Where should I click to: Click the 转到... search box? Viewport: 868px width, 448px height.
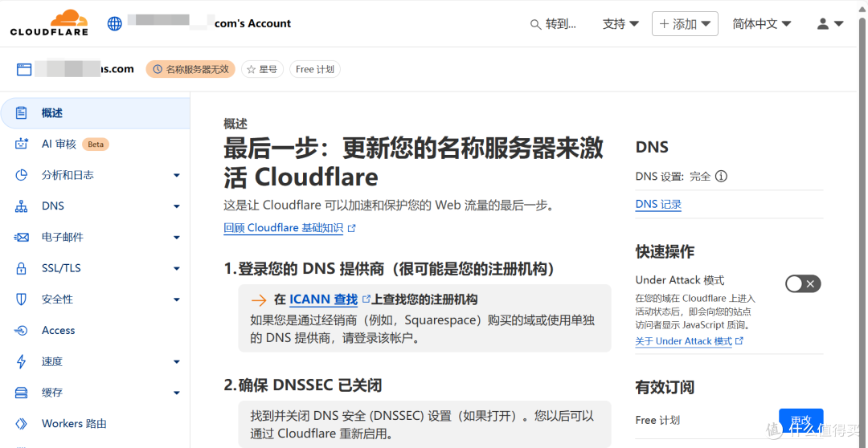point(554,24)
